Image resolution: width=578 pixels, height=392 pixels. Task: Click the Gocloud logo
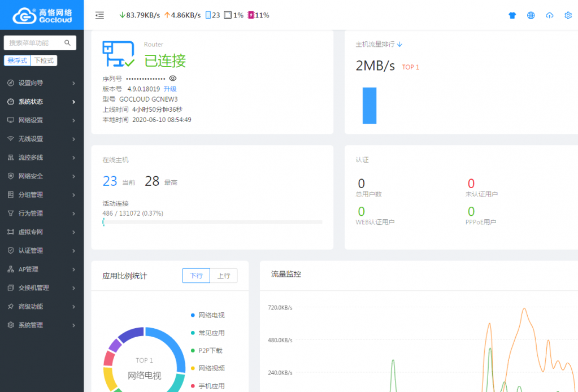(42, 15)
